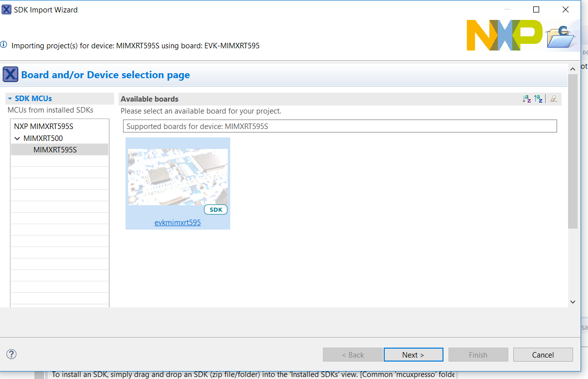
Task: Click the SDK badge on board thumbnail
Action: pos(216,210)
